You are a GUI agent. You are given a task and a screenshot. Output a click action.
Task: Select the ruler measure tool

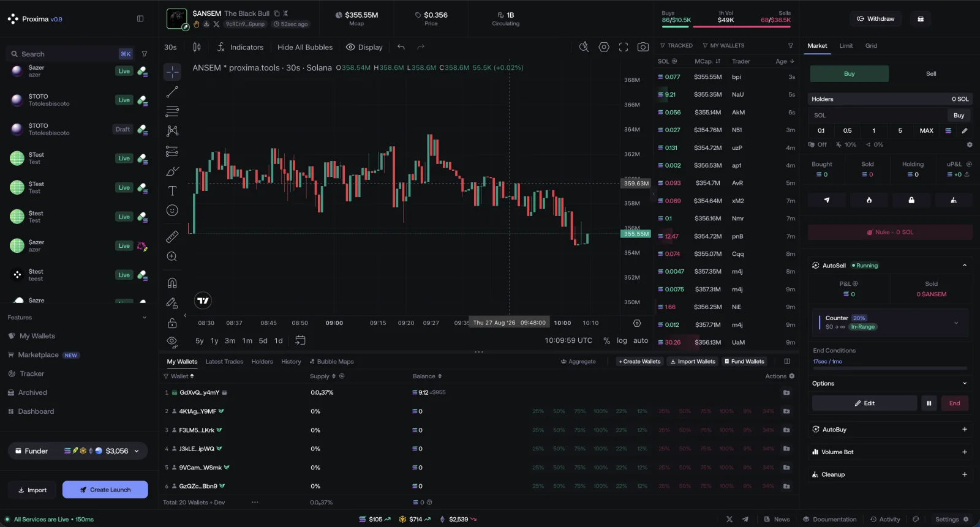click(x=172, y=236)
